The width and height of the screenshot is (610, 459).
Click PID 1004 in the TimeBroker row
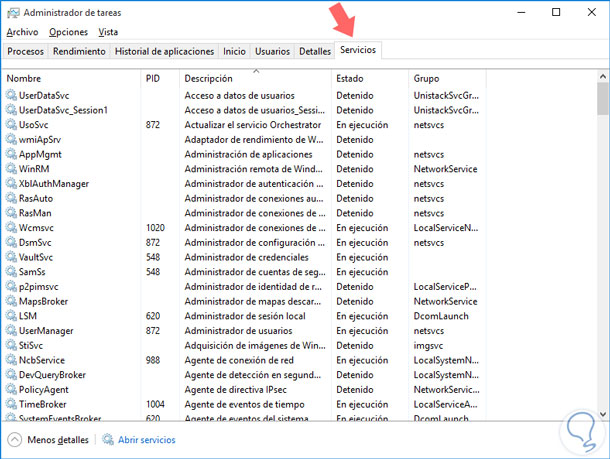(x=155, y=404)
